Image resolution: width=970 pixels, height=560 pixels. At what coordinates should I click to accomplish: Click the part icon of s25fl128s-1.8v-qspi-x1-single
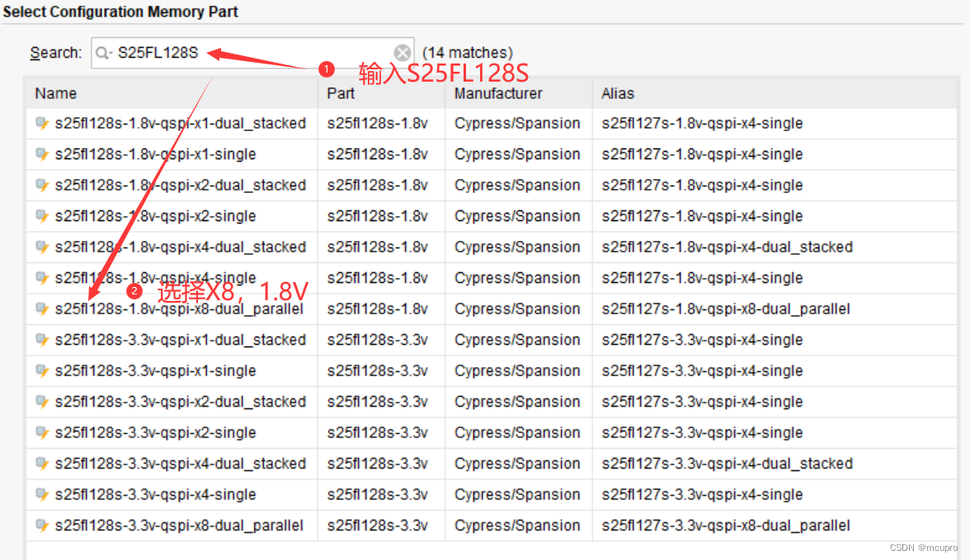[42, 154]
